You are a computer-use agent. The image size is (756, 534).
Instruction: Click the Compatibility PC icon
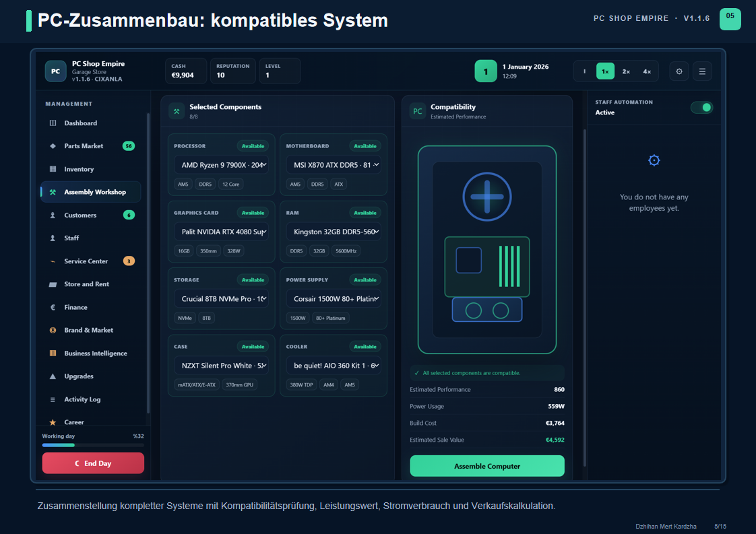418,111
